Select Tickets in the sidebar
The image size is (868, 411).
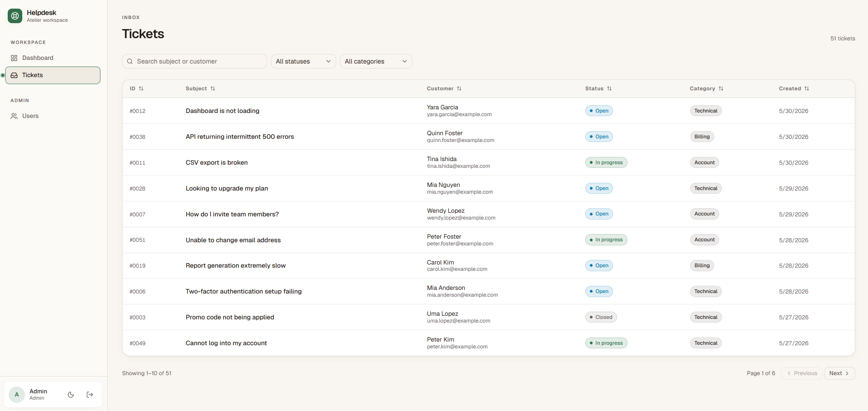click(x=53, y=75)
